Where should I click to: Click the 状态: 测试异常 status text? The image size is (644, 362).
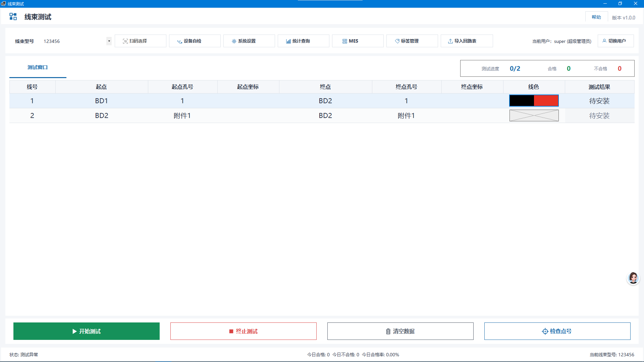(x=24, y=355)
